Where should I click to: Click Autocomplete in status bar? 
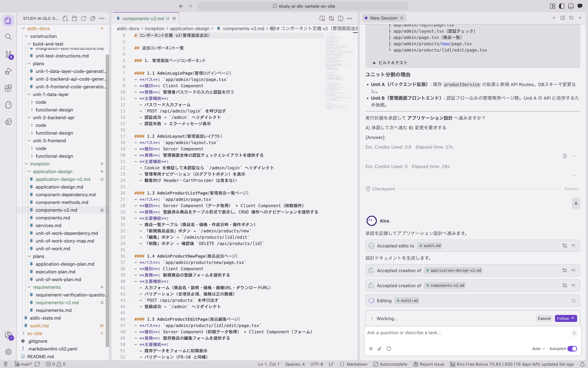390,364
